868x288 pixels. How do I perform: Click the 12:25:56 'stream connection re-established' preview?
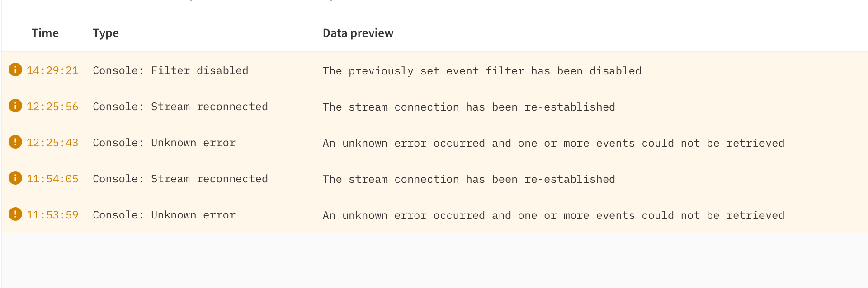coord(469,107)
